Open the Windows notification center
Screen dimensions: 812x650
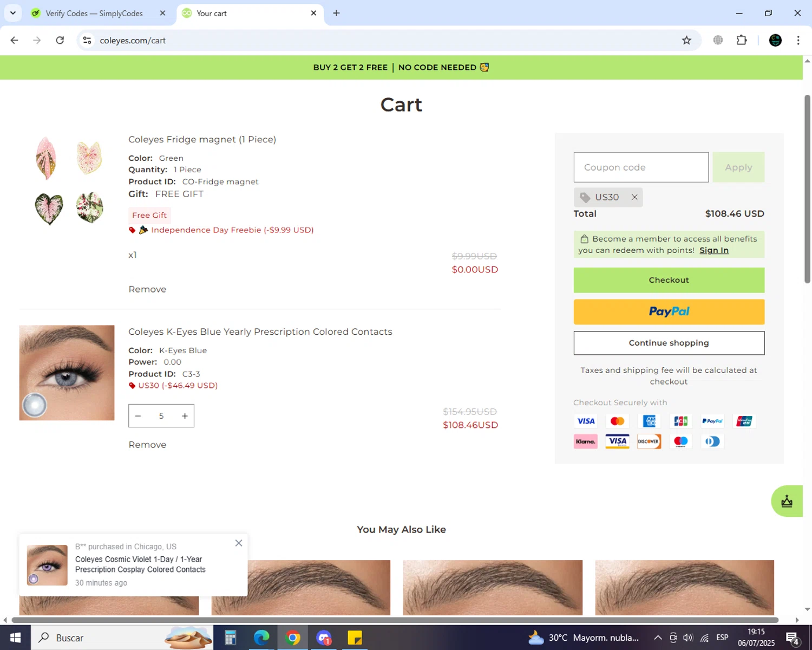[x=793, y=638]
